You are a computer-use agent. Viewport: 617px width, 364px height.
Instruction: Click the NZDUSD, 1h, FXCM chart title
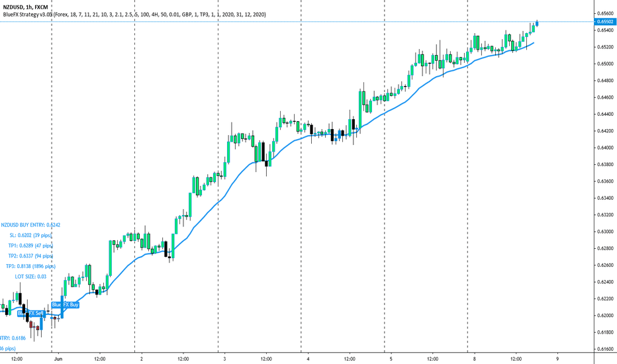(x=25, y=7)
